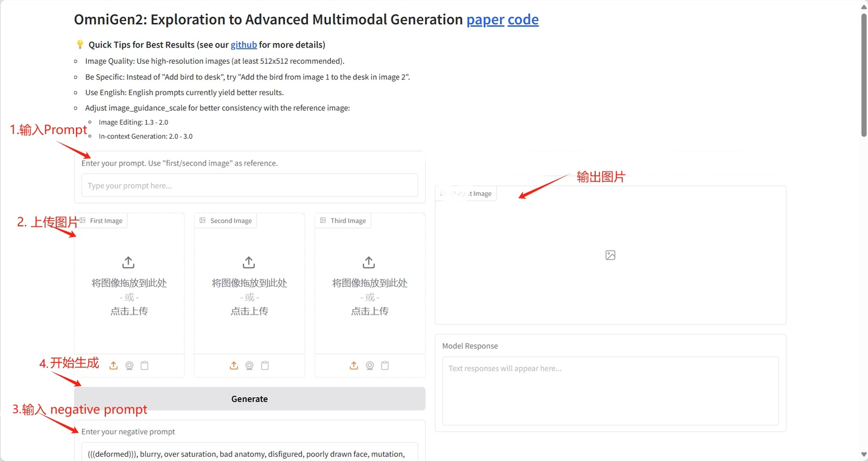This screenshot has height=461, width=868.
Task: Click webcam icon under First Image
Action: point(129,366)
